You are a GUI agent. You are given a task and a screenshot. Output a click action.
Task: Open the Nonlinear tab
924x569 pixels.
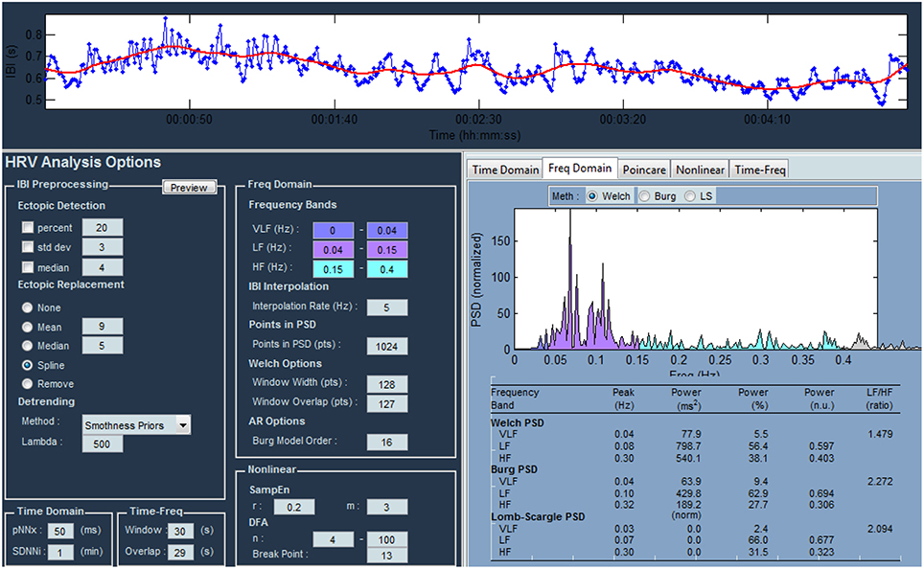700,170
